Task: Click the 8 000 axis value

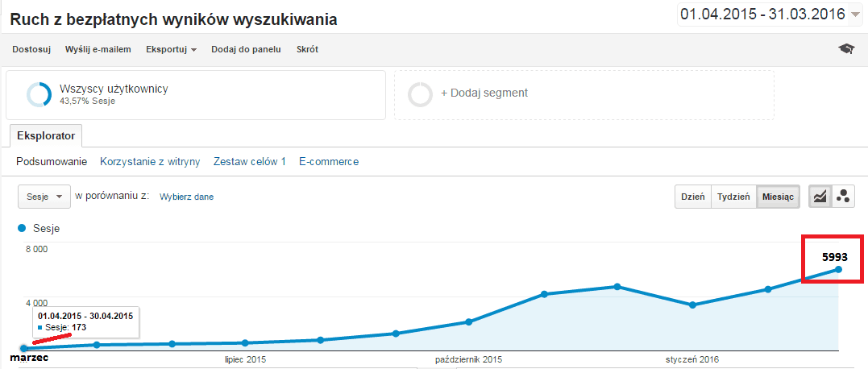Action: pos(36,249)
